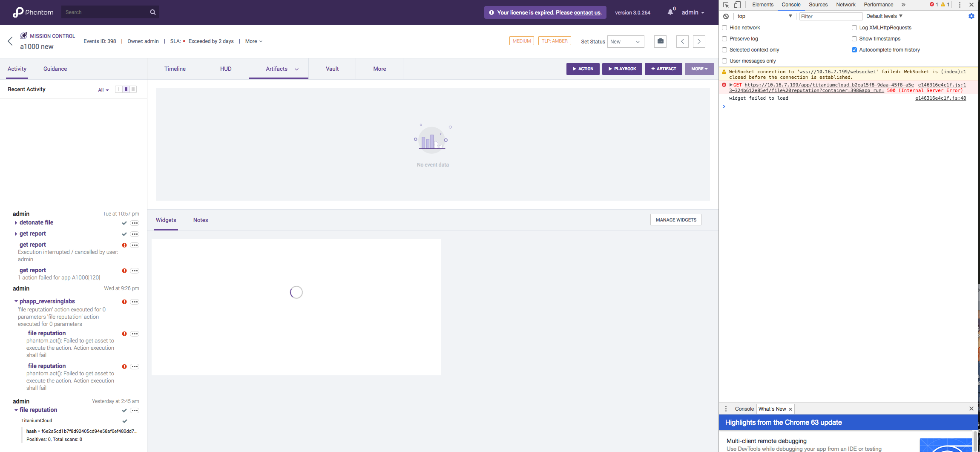Clear the console with the ban icon
Image resolution: width=980 pixels, height=452 pixels.
click(x=725, y=16)
